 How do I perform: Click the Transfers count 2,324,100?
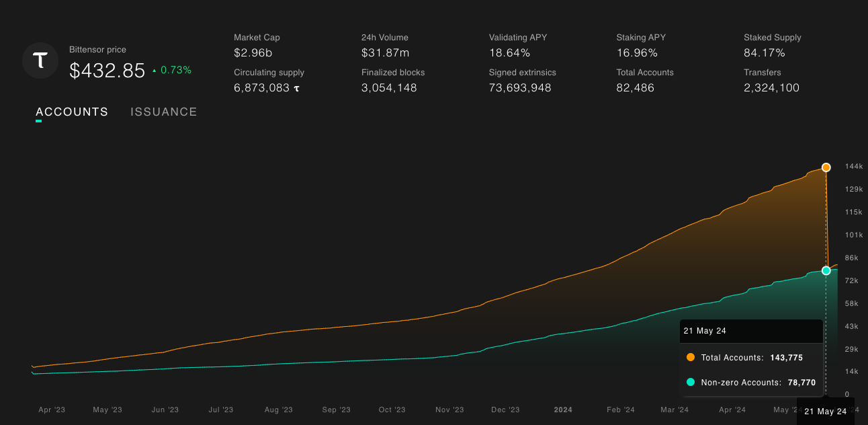tap(771, 87)
